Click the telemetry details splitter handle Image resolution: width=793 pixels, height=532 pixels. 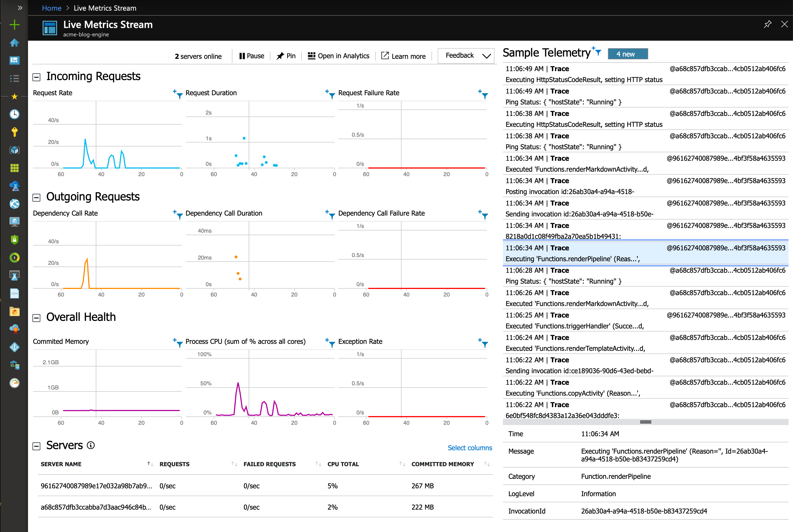645,422
